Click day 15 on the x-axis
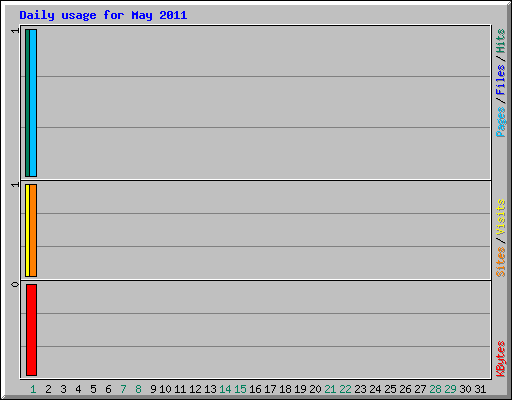The image size is (512, 400). (240, 389)
